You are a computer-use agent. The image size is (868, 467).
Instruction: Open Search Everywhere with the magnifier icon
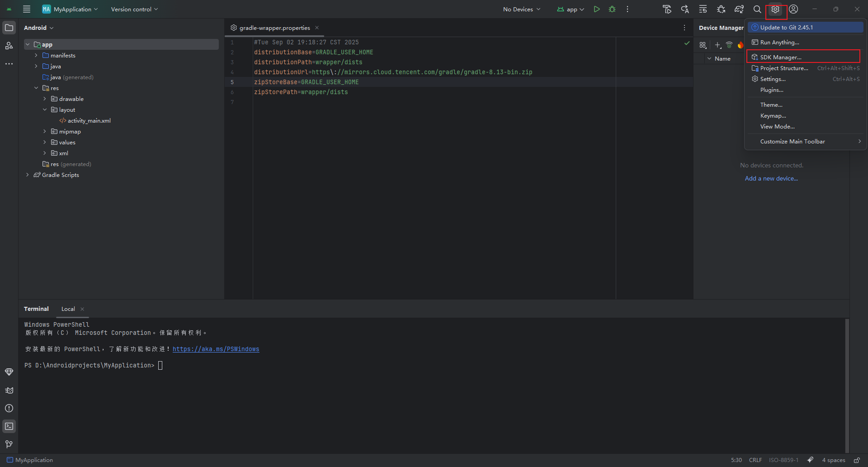coord(757,9)
